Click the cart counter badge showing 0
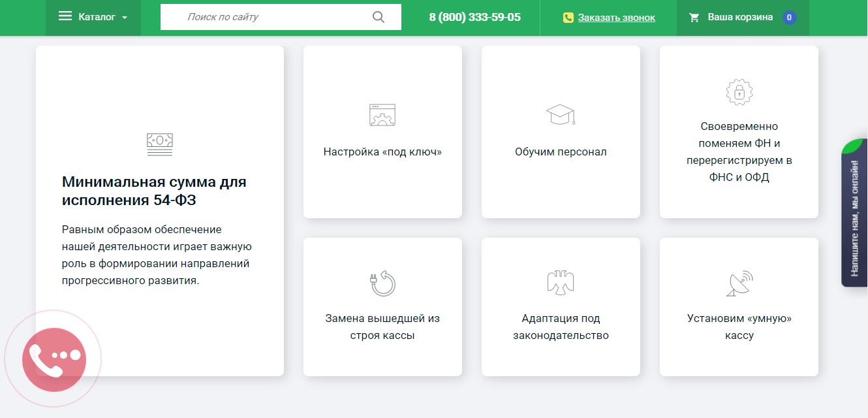Viewport: 868px width, 418px height. click(790, 18)
